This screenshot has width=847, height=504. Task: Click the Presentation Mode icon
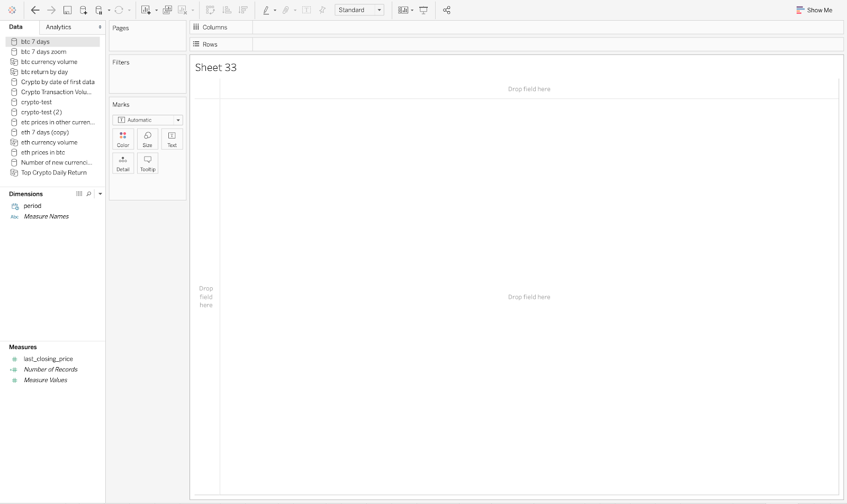[424, 10]
